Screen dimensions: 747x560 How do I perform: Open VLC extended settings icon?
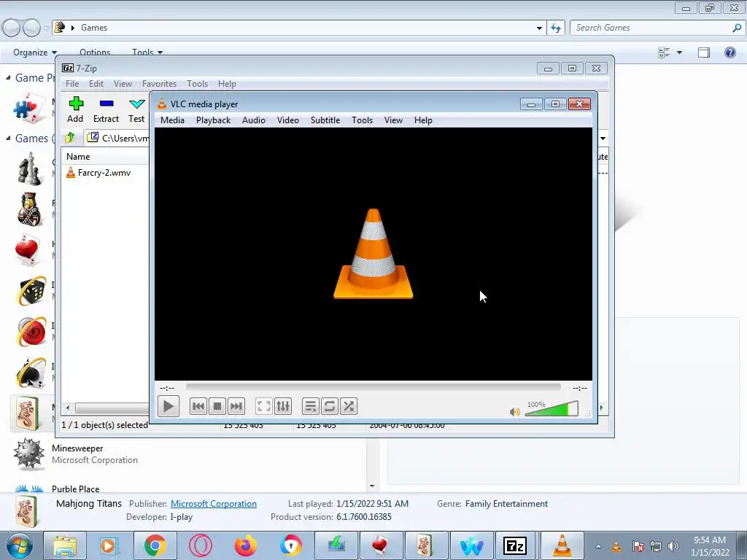tap(283, 407)
